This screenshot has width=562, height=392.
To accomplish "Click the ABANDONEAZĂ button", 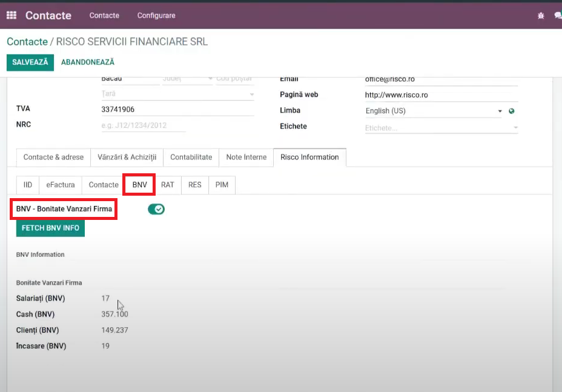I will pyautogui.click(x=88, y=62).
